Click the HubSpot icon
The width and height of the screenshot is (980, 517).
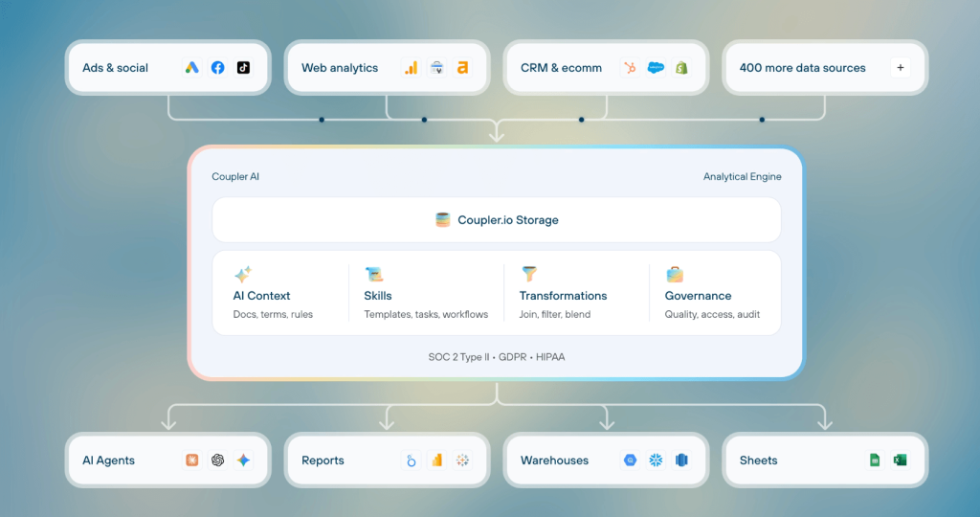click(630, 68)
